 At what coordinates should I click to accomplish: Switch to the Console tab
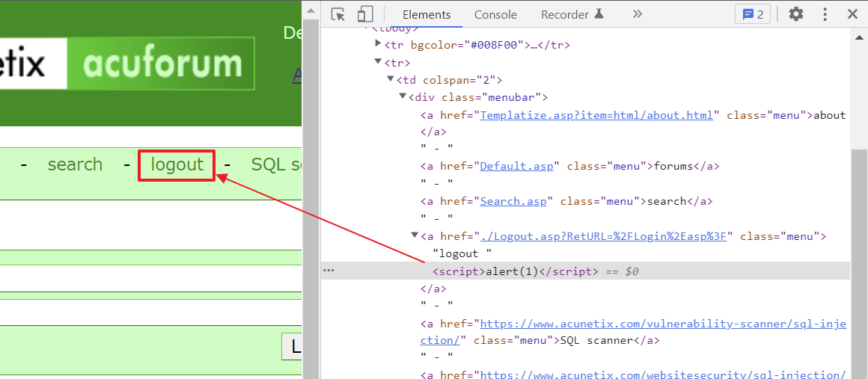(x=495, y=15)
